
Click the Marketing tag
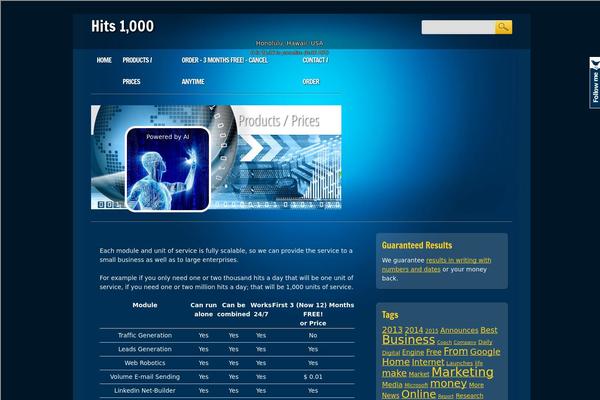point(462,372)
